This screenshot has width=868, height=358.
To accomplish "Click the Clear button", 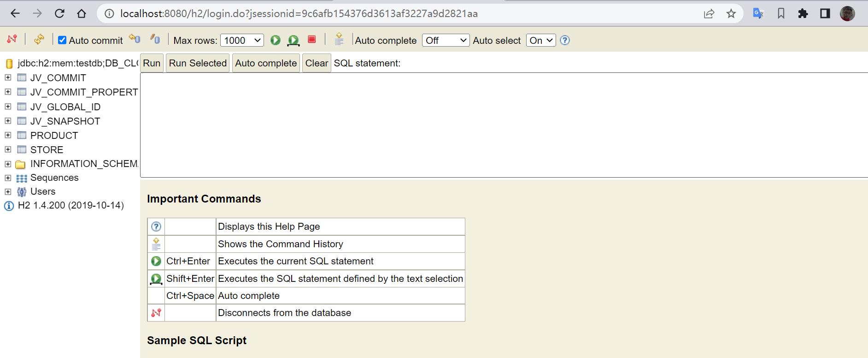I will [x=317, y=63].
